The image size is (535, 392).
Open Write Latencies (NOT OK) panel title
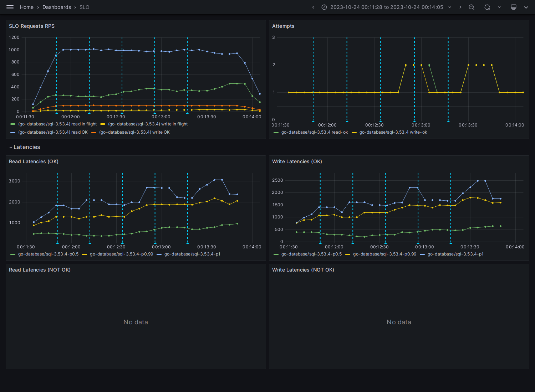click(303, 270)
